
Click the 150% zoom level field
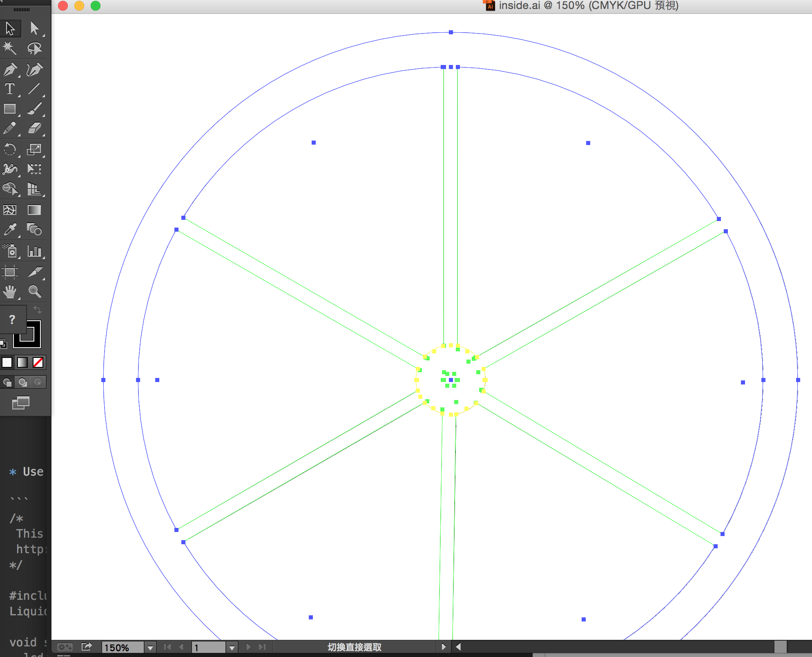[123, 648]
